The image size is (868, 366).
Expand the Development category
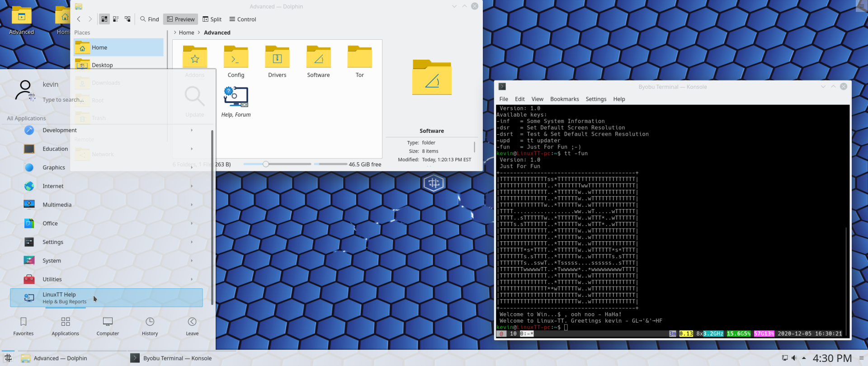[107, 130]
